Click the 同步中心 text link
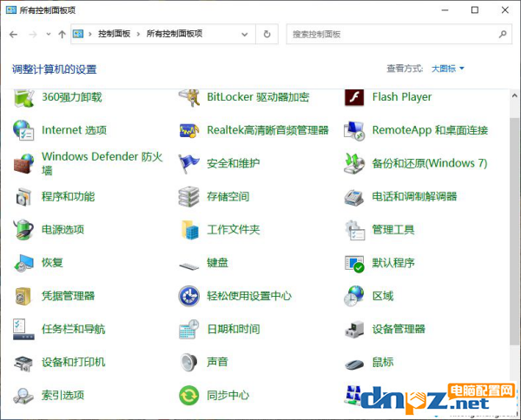Screen dimensions: 521x420 (x=228, y=395)
